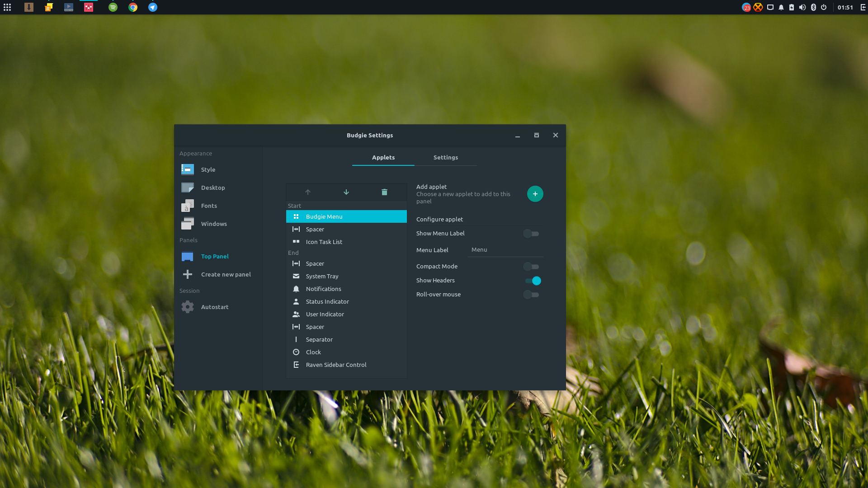Launch the yellow sticky notes hashtag app

[49, 7]
